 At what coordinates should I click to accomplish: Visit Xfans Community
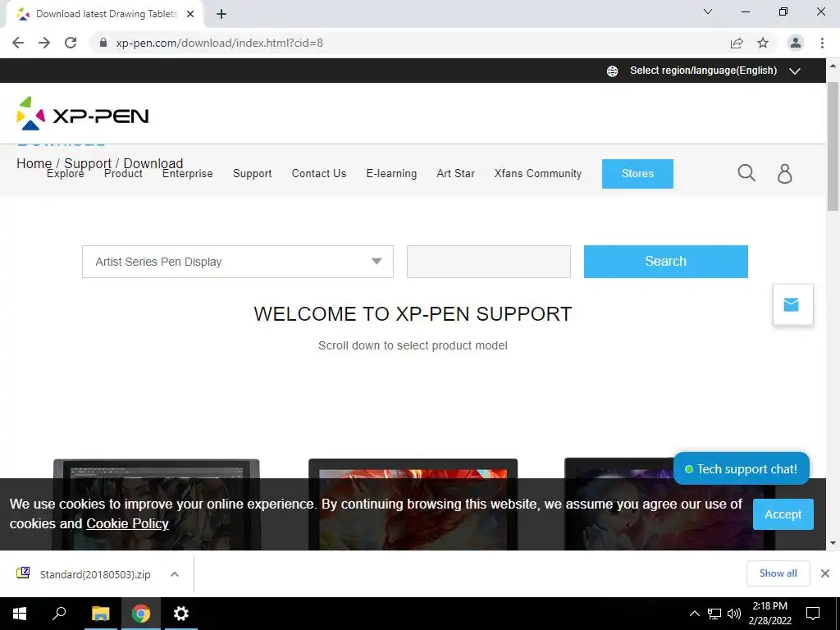[x=538, y=174]
